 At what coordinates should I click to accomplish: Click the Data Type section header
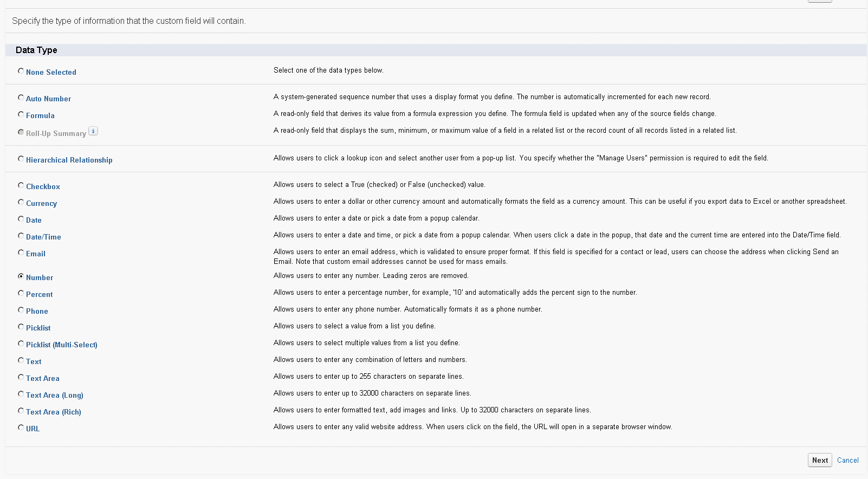[x=436, y=50]
